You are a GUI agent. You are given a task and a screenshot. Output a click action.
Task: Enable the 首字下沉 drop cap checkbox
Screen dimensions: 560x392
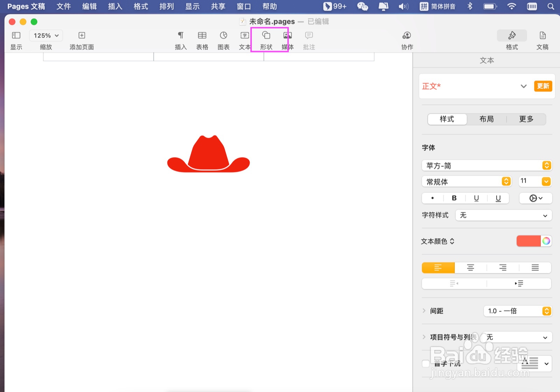coord(426,364)
